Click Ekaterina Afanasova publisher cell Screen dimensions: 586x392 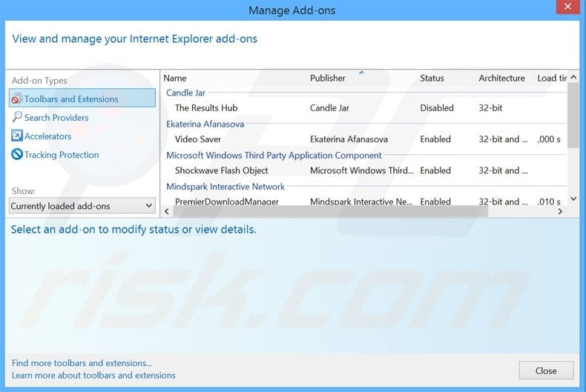click(x=349, y=139)
